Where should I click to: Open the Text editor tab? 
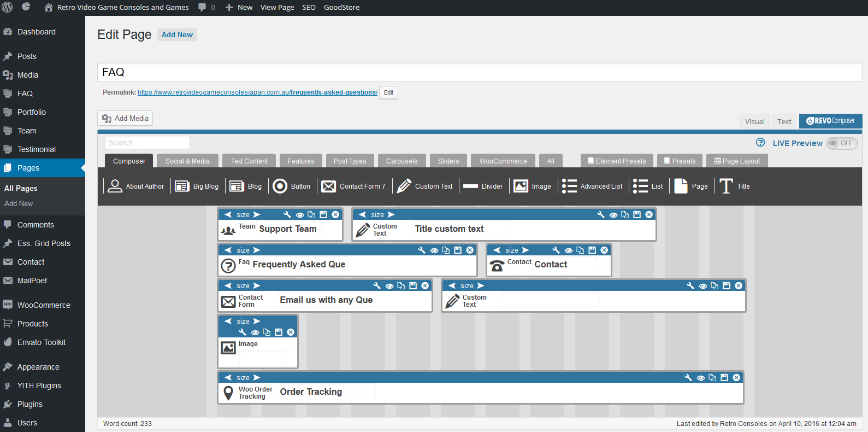point(784,121)
